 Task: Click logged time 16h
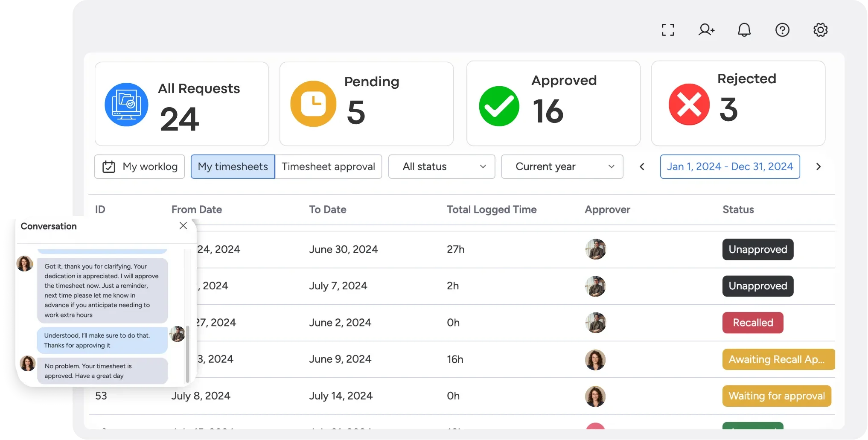pos(455,359)
